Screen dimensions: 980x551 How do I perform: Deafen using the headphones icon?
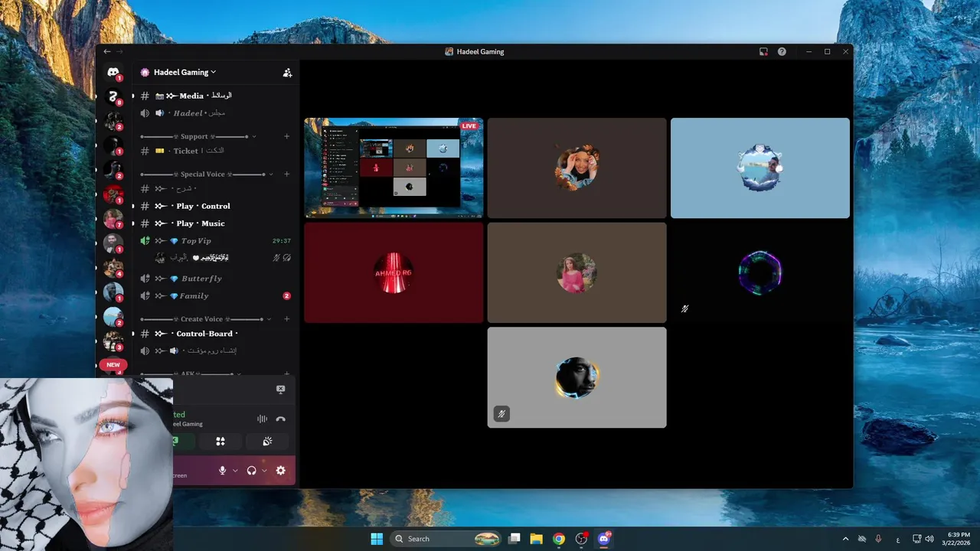pos(251,471)
